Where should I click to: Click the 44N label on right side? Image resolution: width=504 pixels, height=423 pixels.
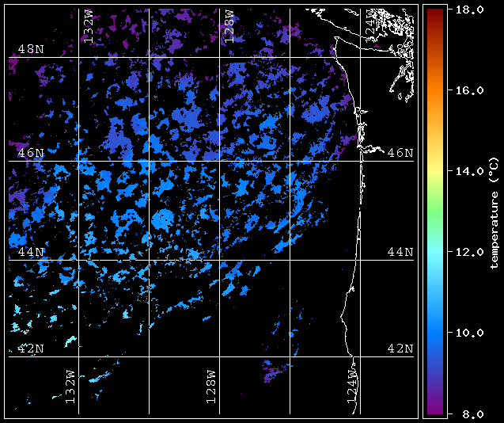pos(400,252)
